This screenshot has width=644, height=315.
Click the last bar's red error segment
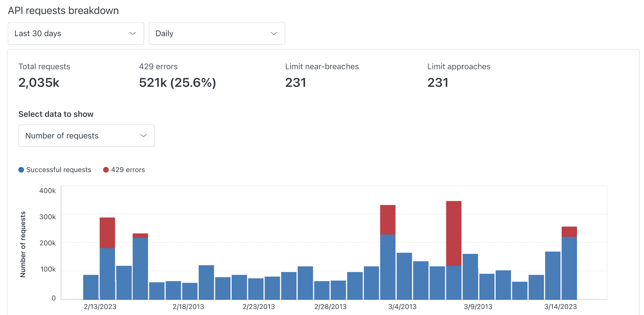pos(569,232)
